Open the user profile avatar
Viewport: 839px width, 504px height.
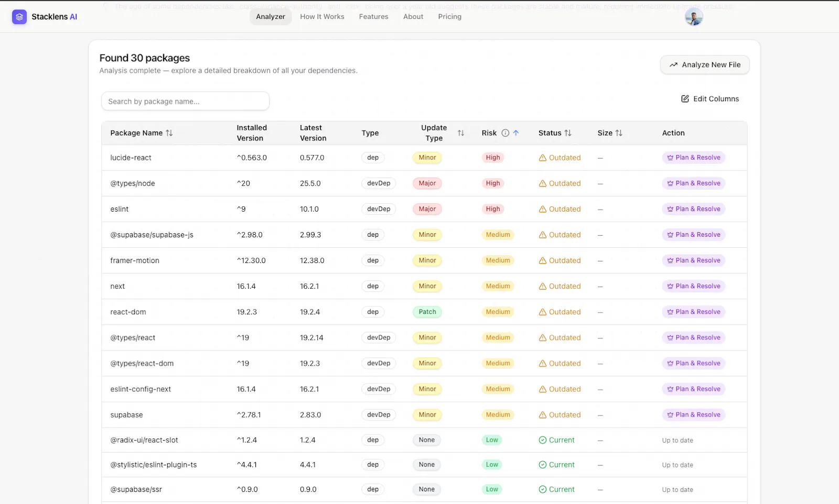point(694,17)
